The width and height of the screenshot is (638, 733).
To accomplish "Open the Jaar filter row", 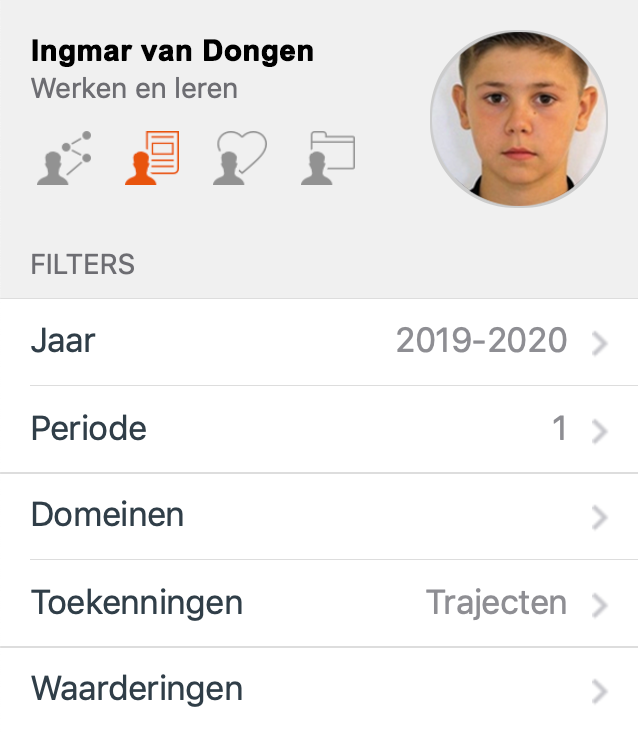I will click(x=319, y=342).
